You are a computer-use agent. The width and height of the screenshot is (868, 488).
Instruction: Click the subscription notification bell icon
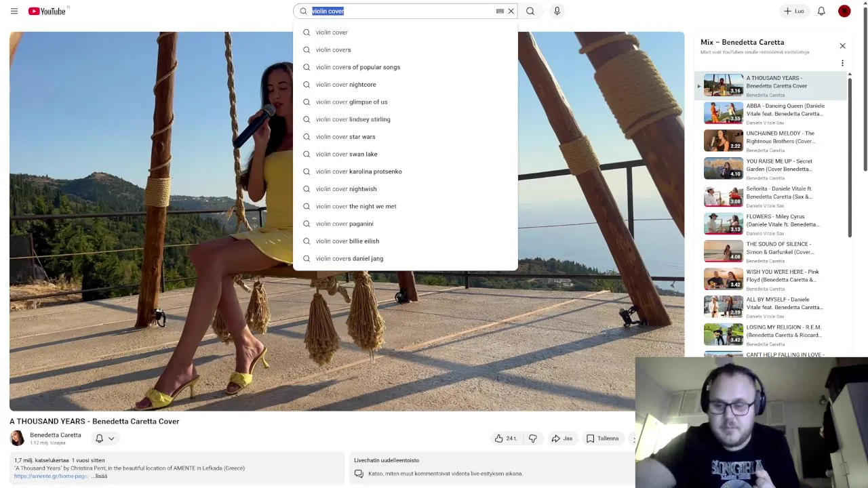point(99,439)
